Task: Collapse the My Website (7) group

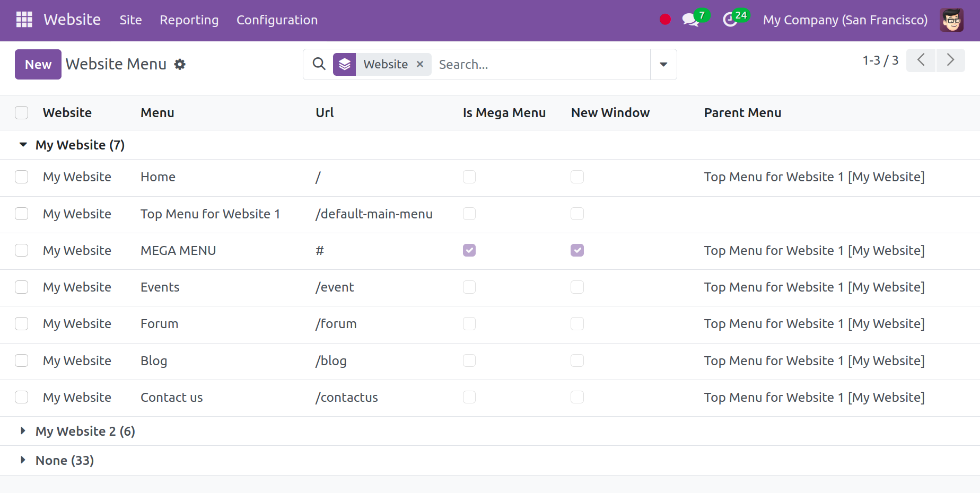Action: [23, 145]
